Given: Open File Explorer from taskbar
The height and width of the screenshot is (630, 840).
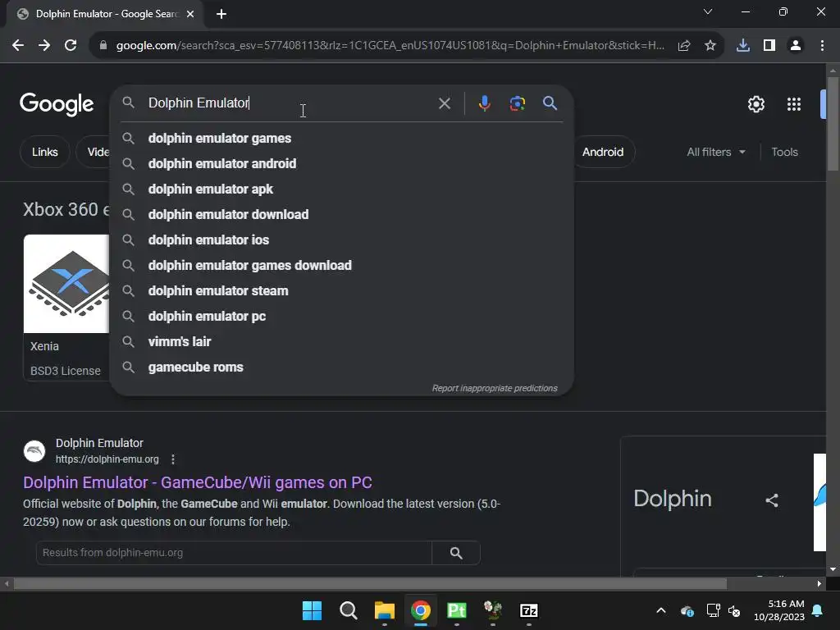Looking at the screenshot, I should coord(385,610).
